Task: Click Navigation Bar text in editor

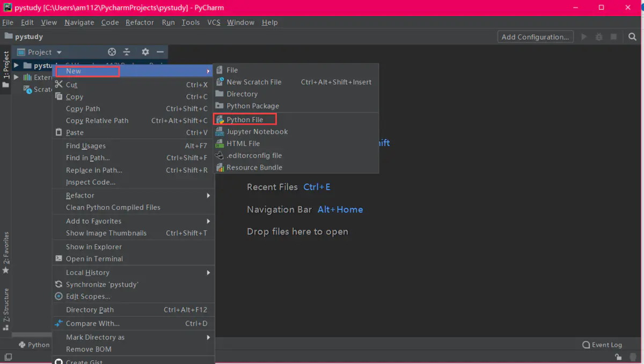Action: click(x=279, y=209)
